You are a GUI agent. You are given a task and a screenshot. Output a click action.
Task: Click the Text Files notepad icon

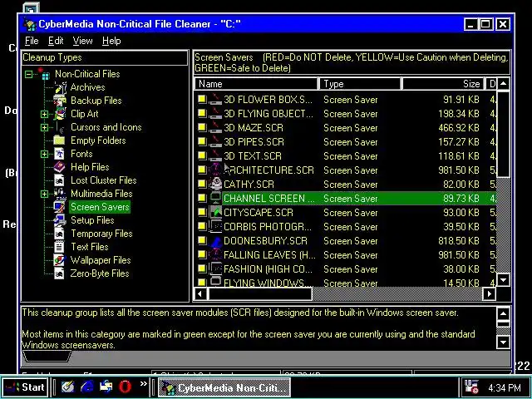[59, 247]
